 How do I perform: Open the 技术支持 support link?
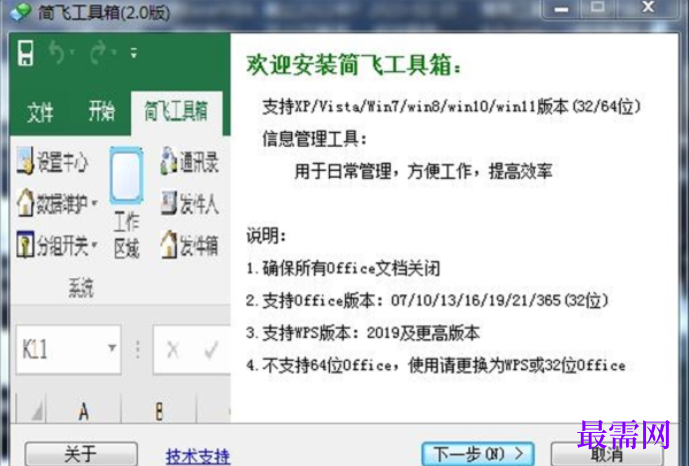tap(198, 456)
